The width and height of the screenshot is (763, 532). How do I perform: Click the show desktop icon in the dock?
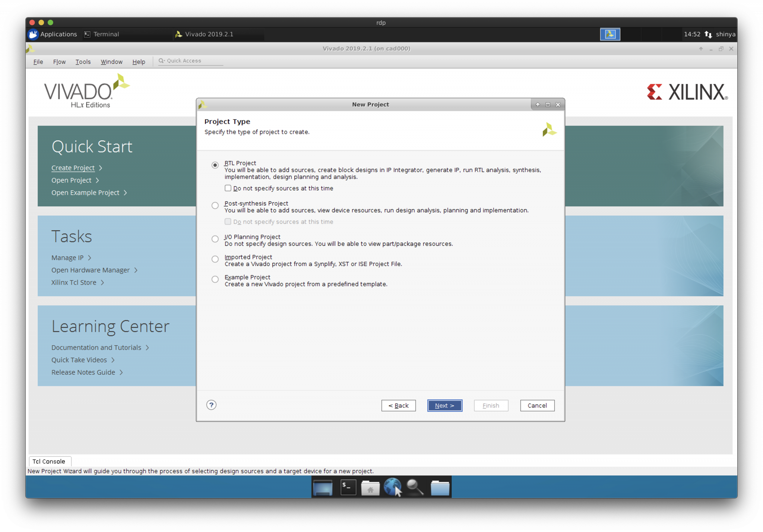coord(323,487)
